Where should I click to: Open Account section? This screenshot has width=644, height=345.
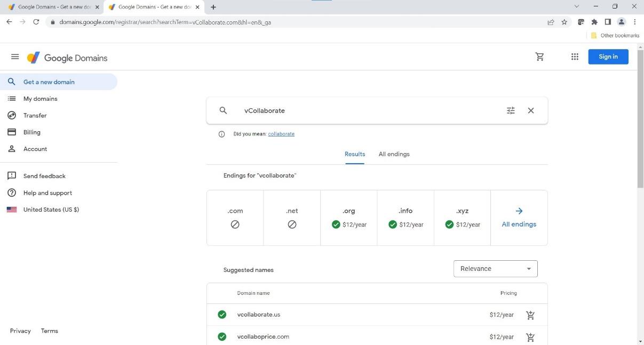59,149
